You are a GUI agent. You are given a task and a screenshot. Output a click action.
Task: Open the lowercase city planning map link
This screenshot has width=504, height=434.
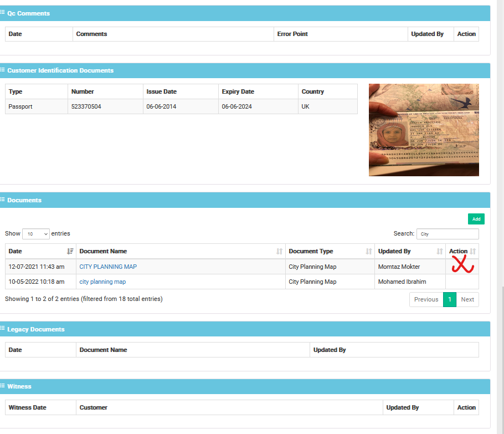(x=102, y=282)
